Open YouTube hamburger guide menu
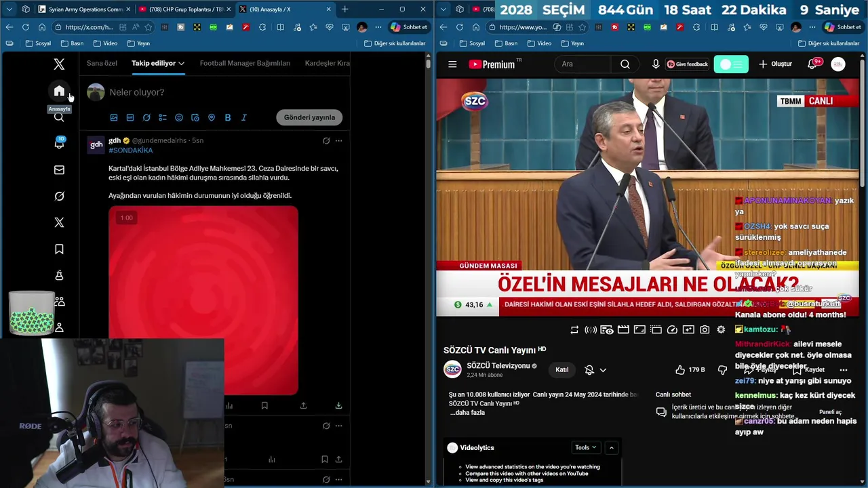868x488 pixels. coord(452,64)
